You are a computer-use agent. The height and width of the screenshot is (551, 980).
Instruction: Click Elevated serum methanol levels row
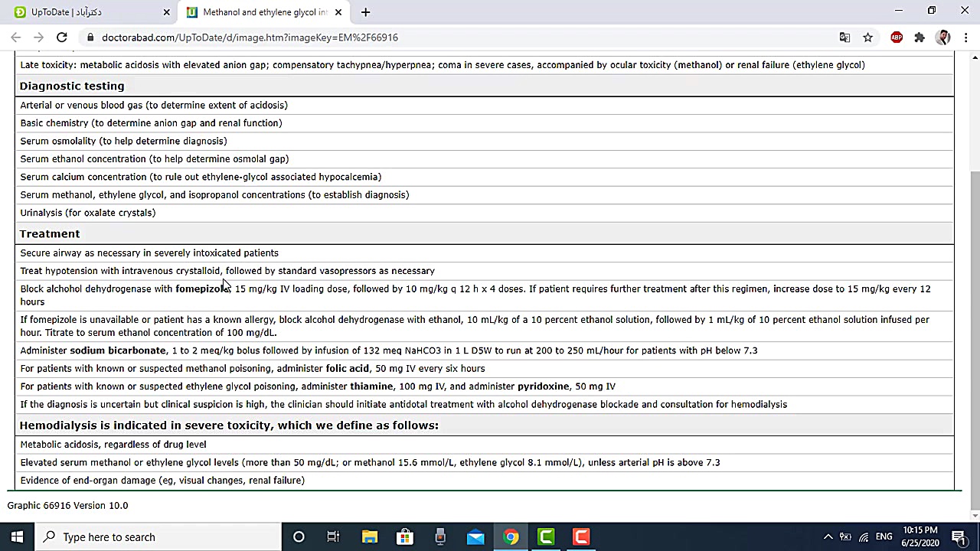point(485,462)
